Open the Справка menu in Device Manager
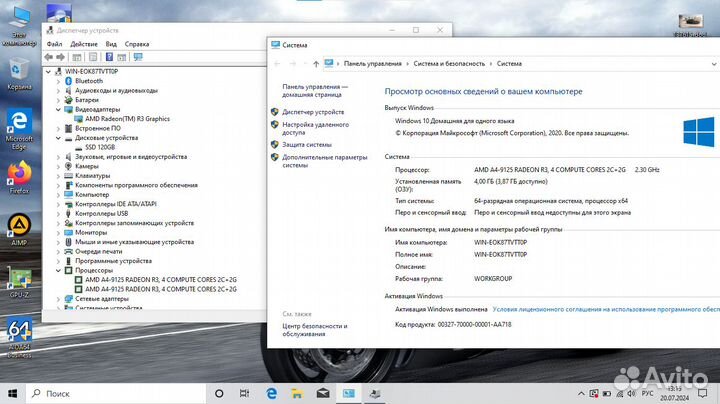This screenshot has height=404, width=720. (137, 44)
